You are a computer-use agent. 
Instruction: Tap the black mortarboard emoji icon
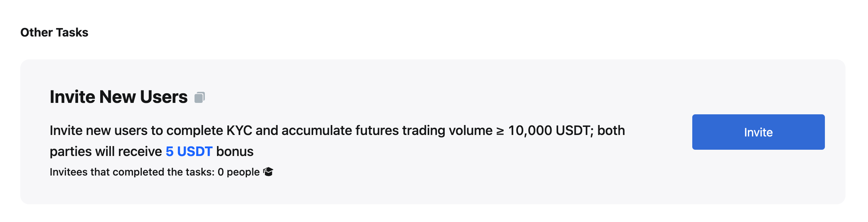[x=268, y=172]
